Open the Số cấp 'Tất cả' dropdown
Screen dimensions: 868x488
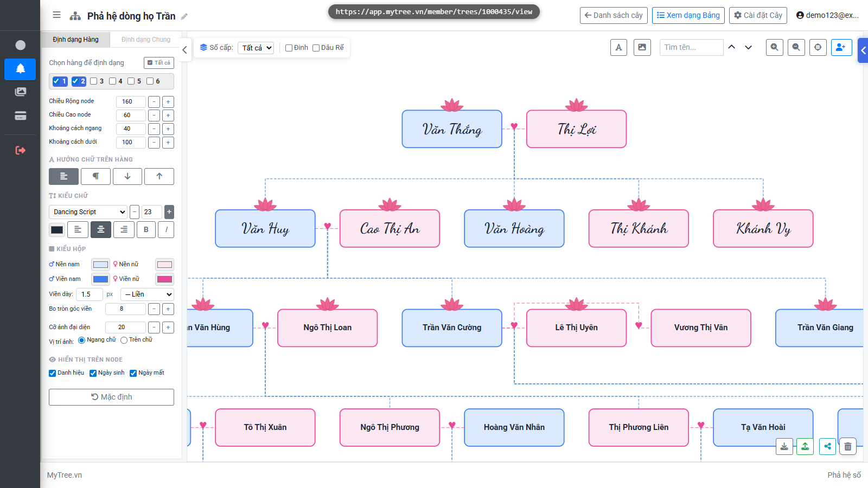(256, 48)
